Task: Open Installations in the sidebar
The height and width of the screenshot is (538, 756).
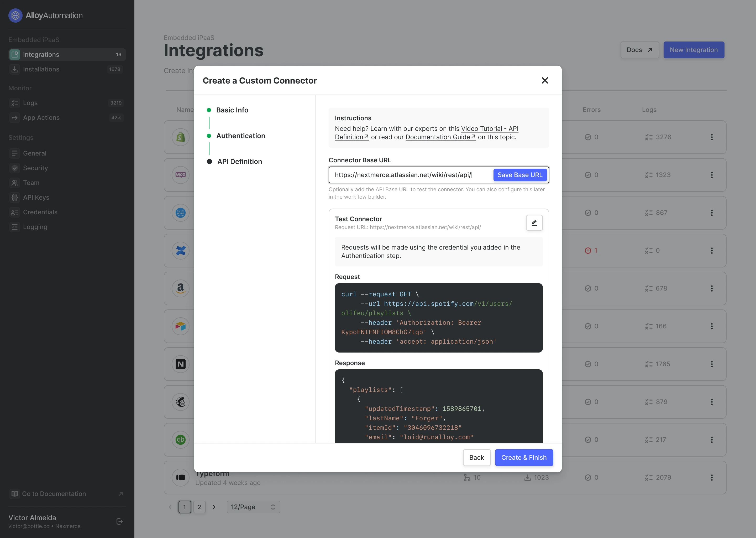Action: (67, 69)
